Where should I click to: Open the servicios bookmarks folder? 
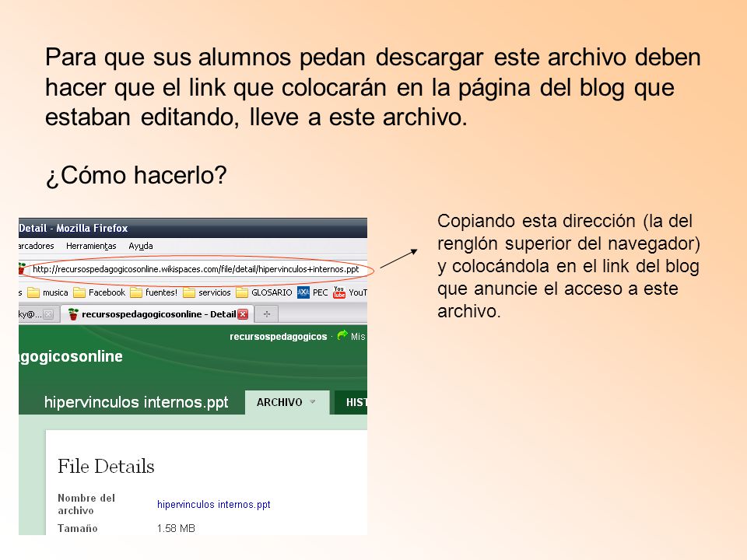(207, 292)
